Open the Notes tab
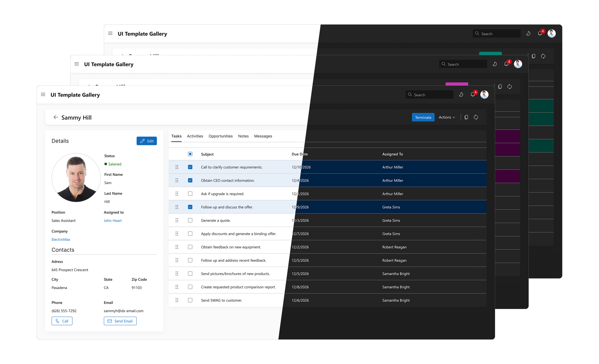Image resolution: width=599 pixels, height=364 pixels. (243, 136)
